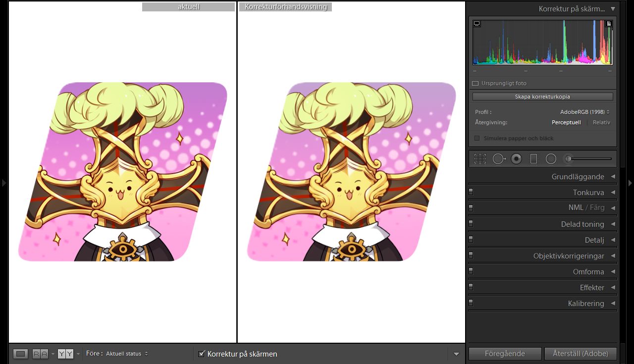Show the hidden left panel group
The width and height of the screenshot is (634, 364).
[x=3, y=183]
